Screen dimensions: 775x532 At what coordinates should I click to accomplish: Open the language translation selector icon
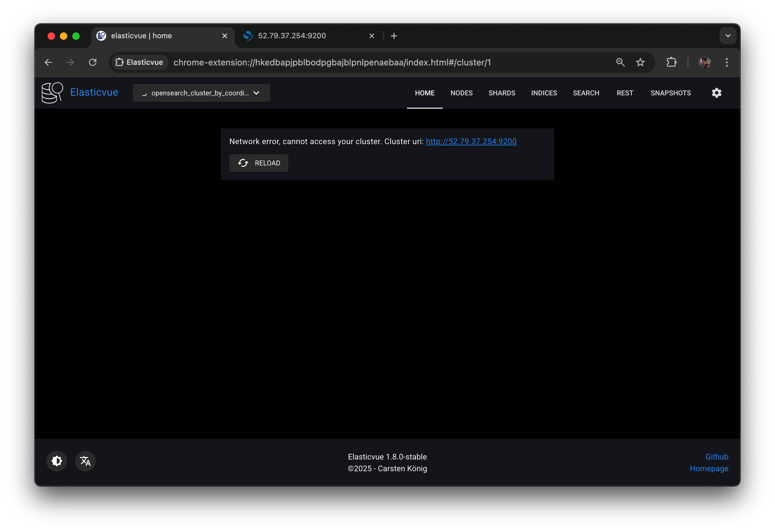click(85, 461)
